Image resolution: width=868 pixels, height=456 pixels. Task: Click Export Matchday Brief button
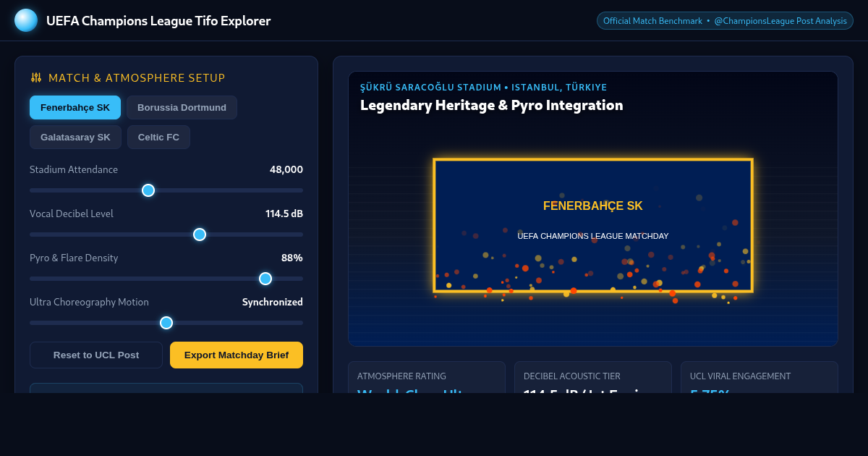[237, 355]
